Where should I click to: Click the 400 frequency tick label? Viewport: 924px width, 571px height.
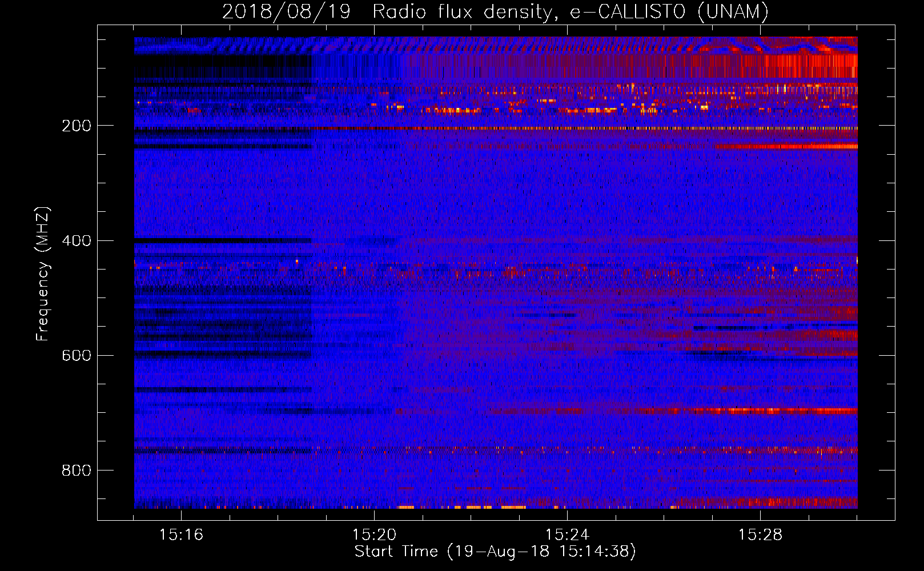coord(76,240)
